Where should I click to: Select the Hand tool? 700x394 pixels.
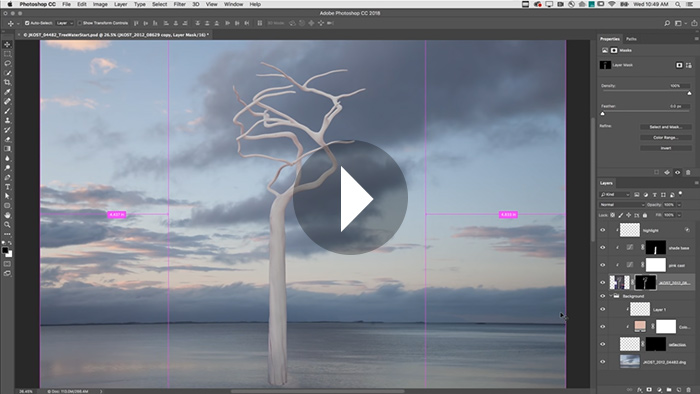coord(7,216)
